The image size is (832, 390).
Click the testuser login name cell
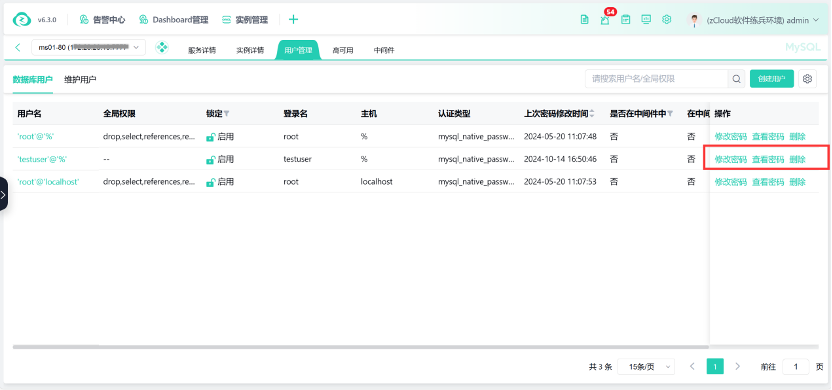click(297, 159)
